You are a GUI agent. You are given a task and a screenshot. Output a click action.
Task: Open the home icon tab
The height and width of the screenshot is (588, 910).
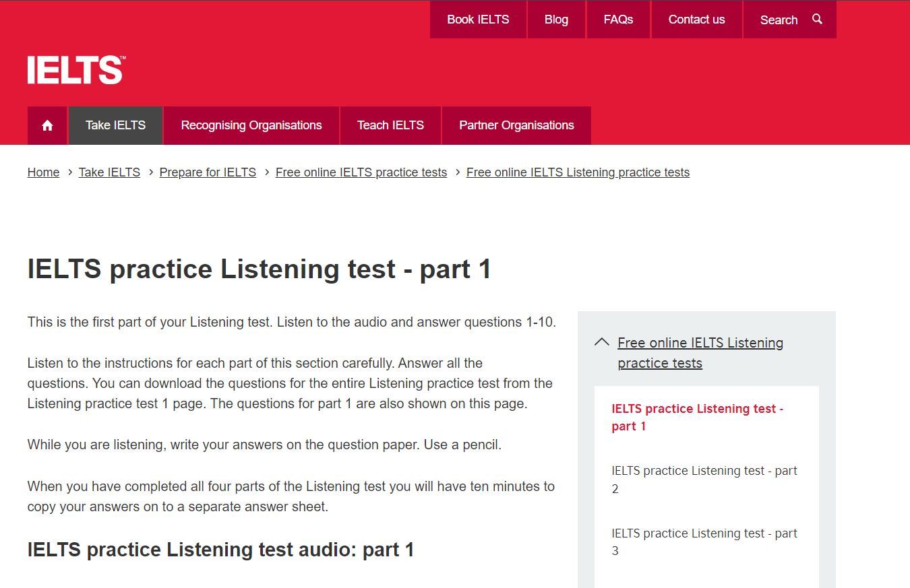coord(47,125)
